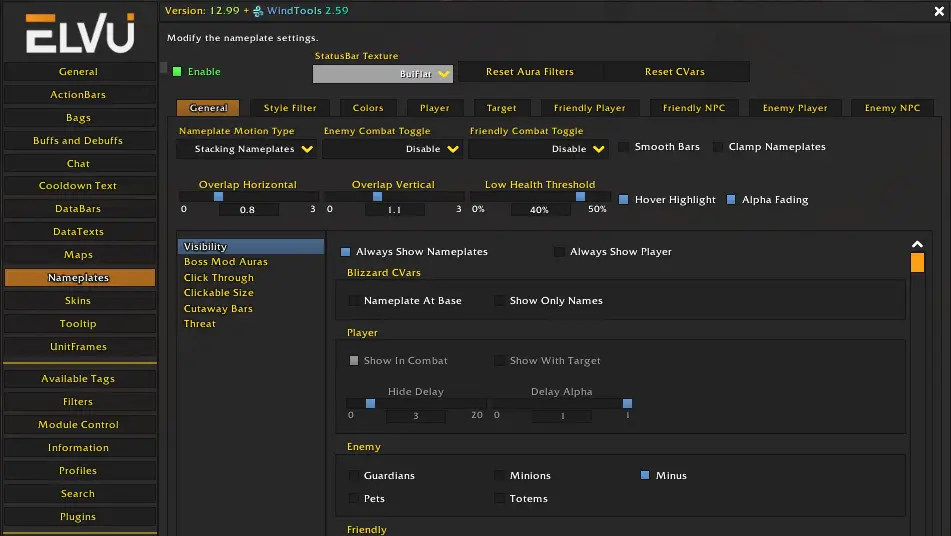Open the Enemy NPC tab
951x536 pixels.
[x=892, y=108]
